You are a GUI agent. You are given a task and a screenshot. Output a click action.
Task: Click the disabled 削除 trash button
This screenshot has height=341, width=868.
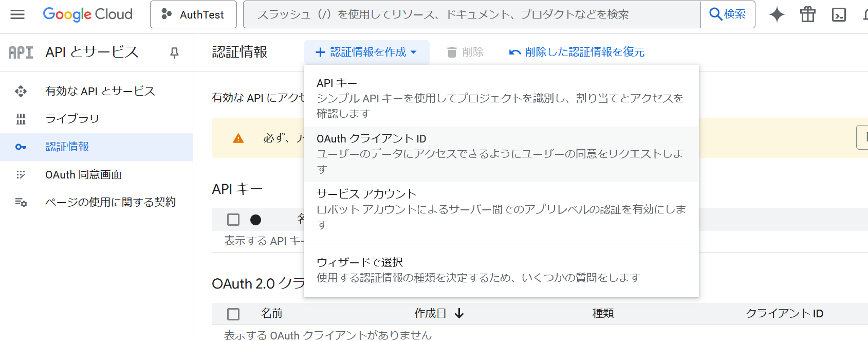[x=465, y=52]
